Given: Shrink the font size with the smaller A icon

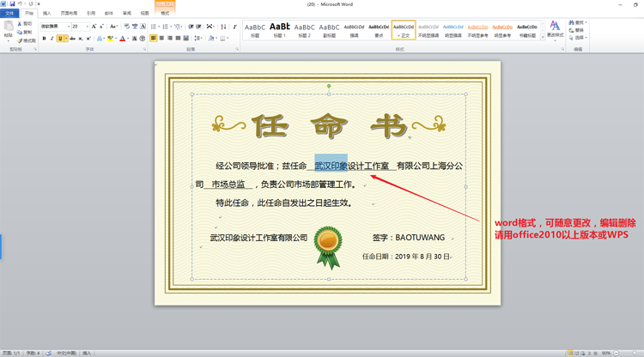Looking at the screenshot, I should (x=101, y=27).
